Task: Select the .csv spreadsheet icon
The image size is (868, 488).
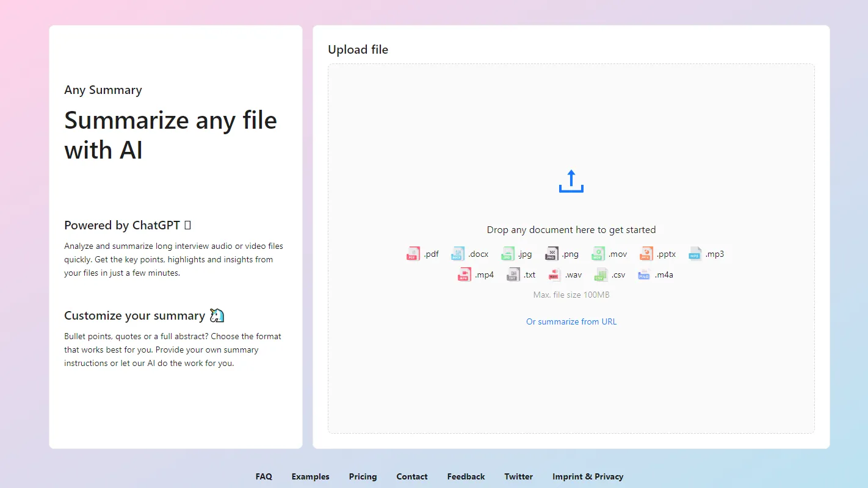Action: pyautogui.click(x=601, y=274)
